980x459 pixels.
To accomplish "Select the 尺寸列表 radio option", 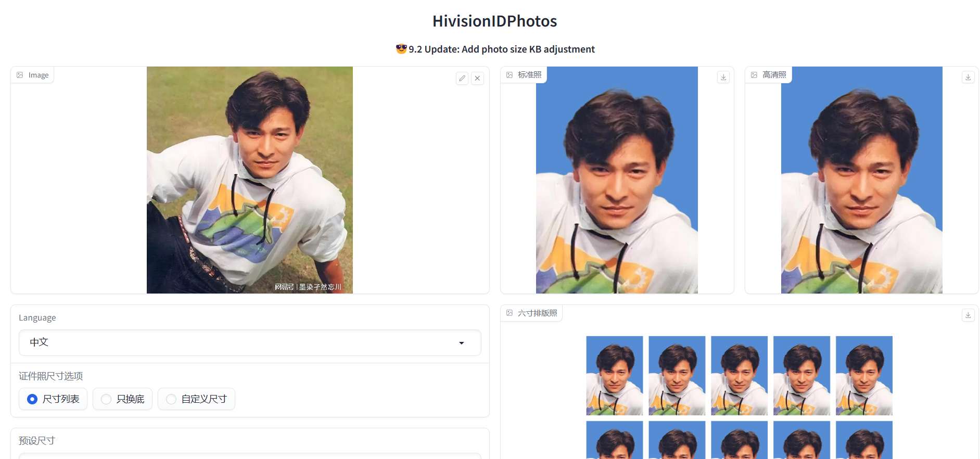I will click(53, 399).
